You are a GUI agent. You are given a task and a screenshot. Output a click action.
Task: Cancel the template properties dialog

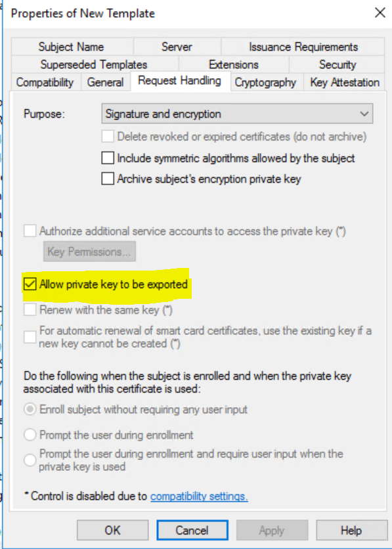pyautogui.click(x=192, y=530)
